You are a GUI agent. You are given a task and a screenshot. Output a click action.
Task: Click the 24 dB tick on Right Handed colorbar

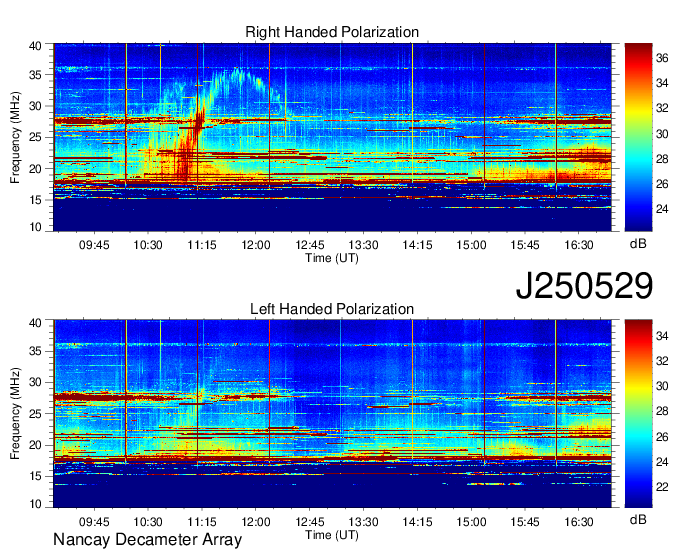point(662,209)
